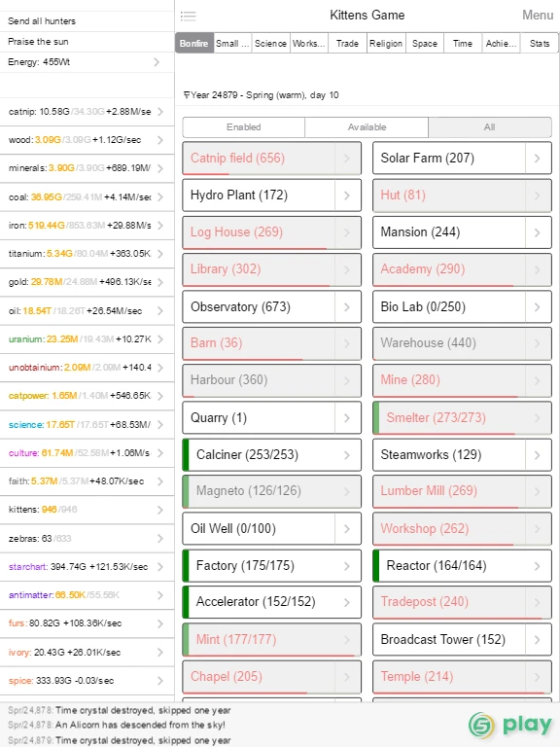Open Factory chevron options
This screenshot has width=560, height=747.
348,566
